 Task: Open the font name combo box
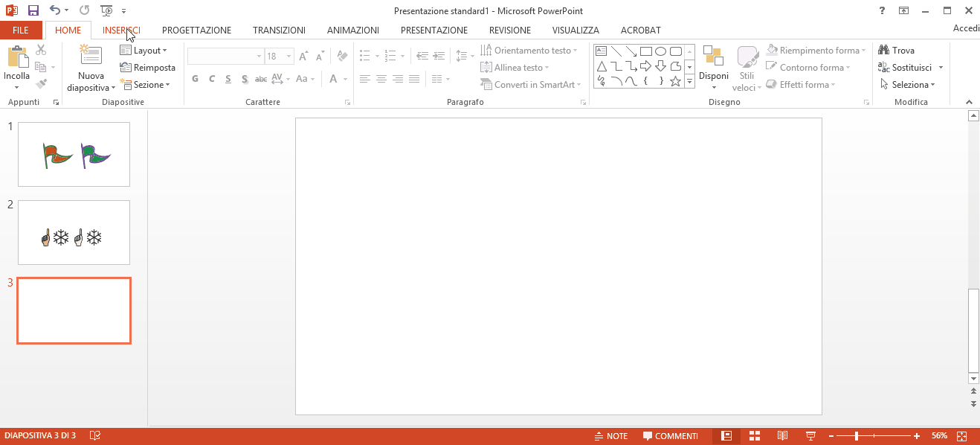click(x=225, y=56)
